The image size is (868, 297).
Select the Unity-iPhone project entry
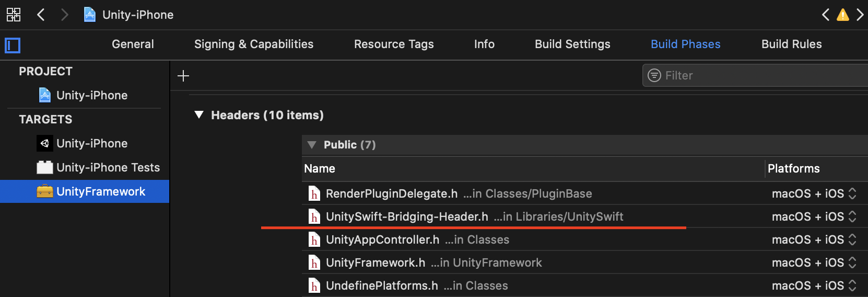[84, 95]
